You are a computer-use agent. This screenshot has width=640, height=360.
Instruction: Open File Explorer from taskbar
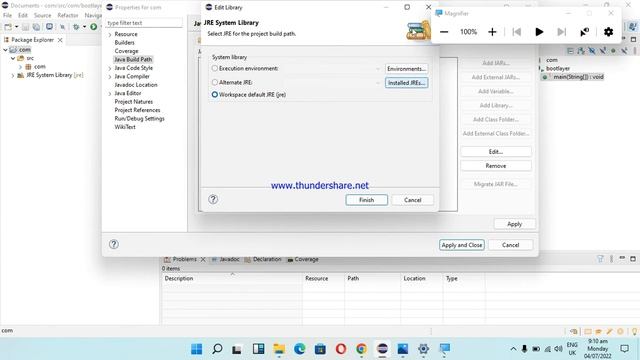point(279,349)
